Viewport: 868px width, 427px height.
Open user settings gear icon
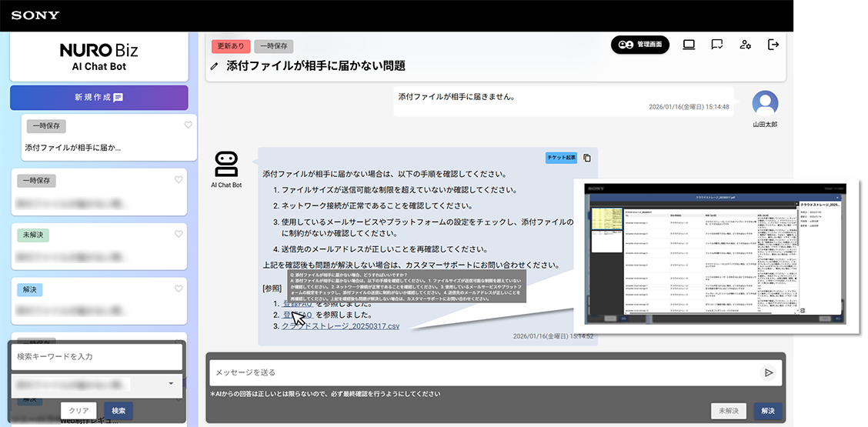point(746,45)
